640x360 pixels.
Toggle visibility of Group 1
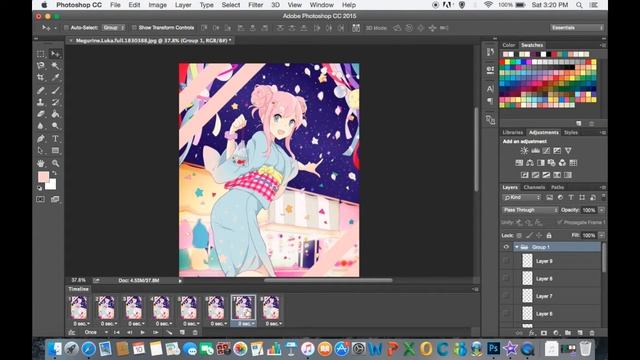506,247
